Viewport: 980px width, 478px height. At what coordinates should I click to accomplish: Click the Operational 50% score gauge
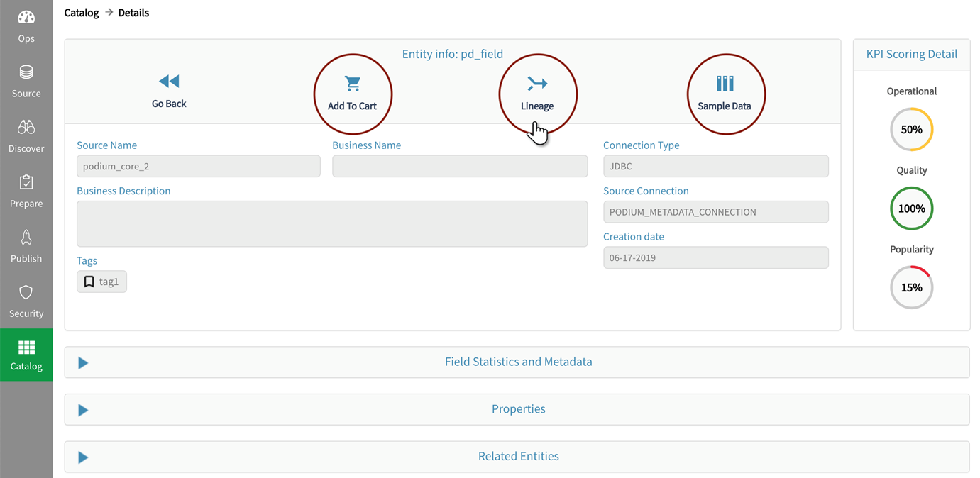(x=911, y=130)
